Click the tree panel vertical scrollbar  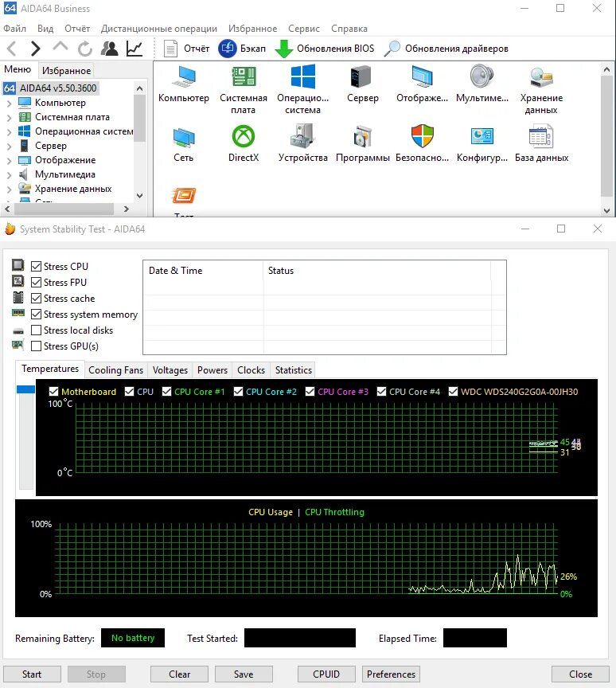(x=140, y=118)
